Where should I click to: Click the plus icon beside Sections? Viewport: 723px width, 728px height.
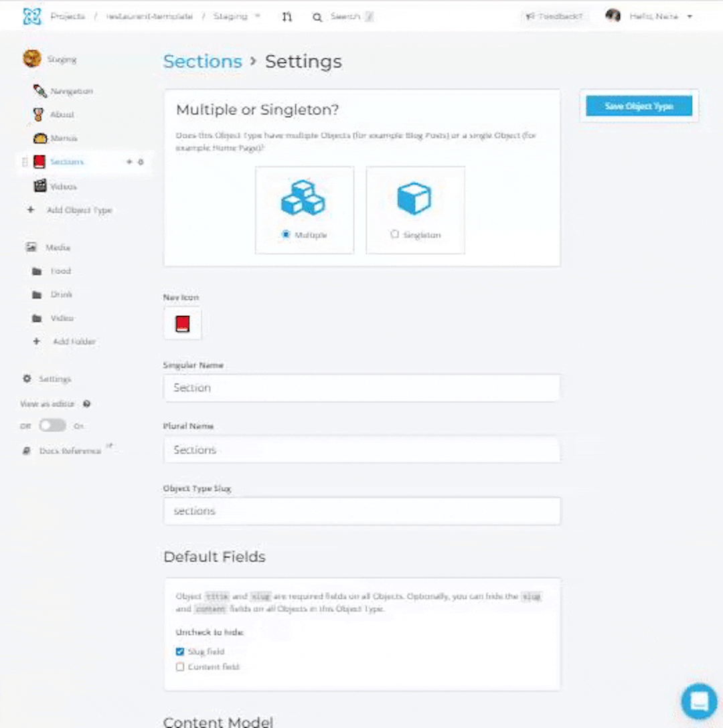pos(129,161)
